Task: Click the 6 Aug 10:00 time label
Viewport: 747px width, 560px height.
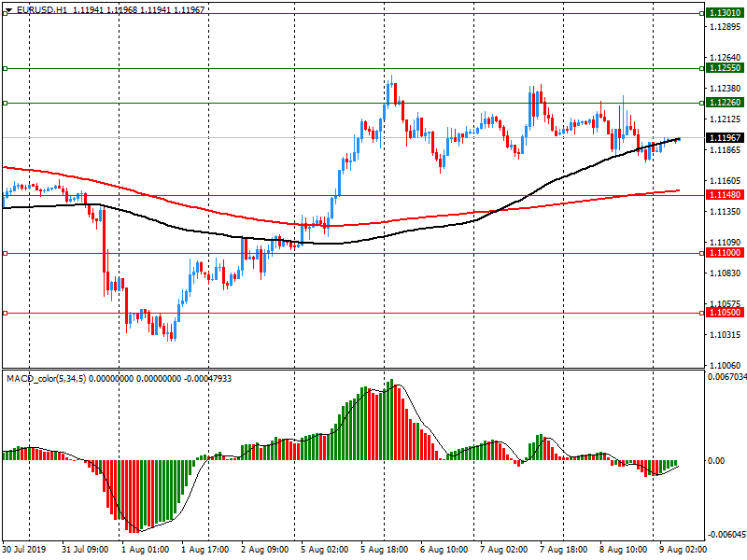Action: coord(444,550)
